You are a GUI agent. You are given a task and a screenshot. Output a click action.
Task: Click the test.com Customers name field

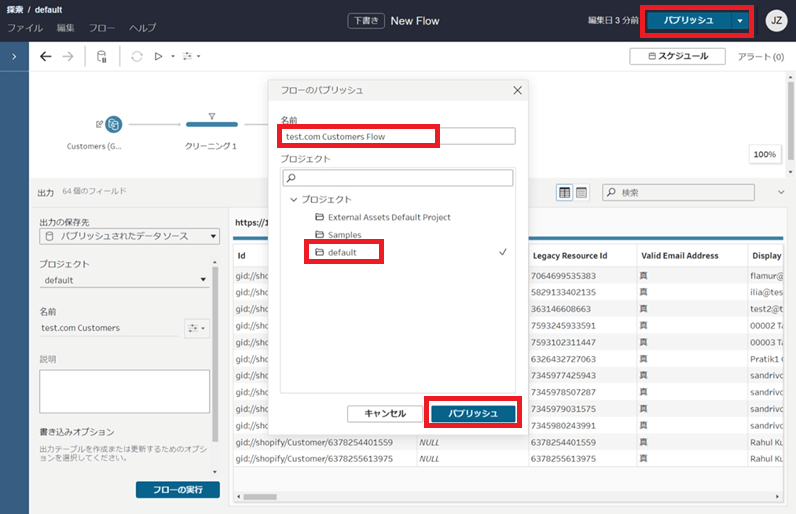[x=109, y=328]
